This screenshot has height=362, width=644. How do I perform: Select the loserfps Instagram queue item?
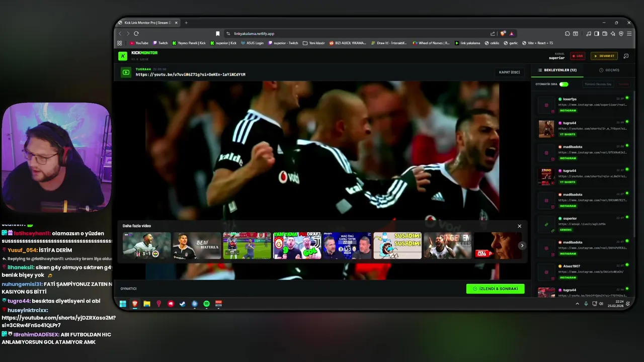(584, 105)
